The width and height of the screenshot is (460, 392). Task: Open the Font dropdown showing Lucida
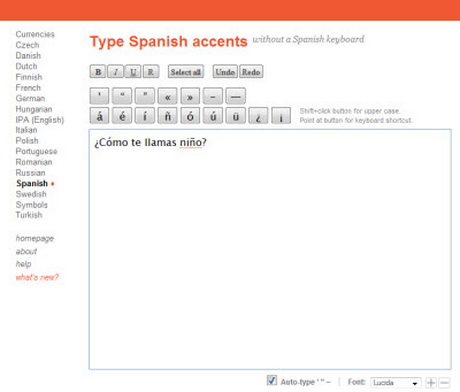pos(395,383)
